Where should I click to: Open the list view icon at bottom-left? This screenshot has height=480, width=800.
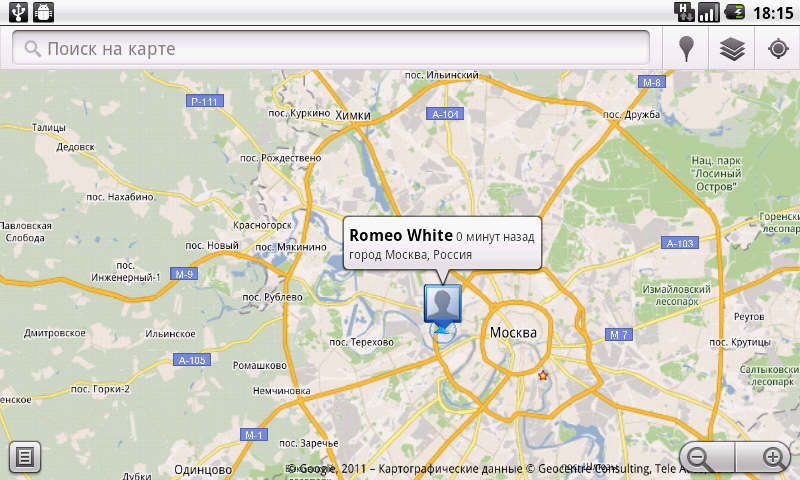point(24,457)
